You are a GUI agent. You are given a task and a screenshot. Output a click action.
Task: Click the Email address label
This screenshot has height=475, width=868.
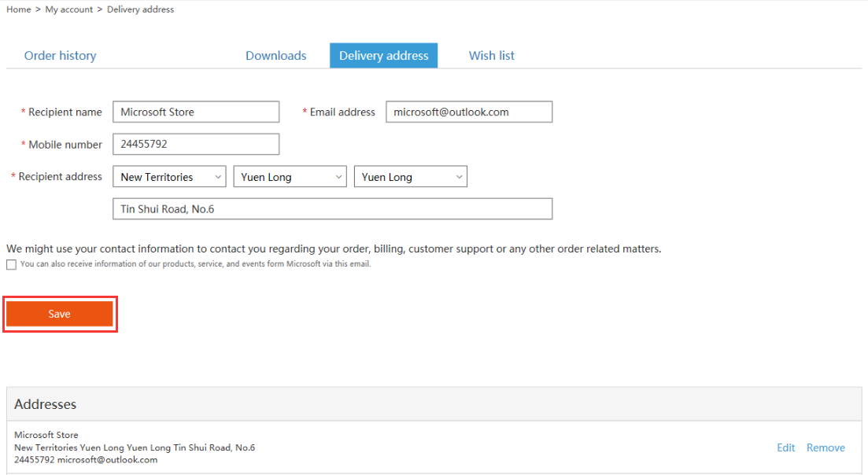[x=342, y=112]
